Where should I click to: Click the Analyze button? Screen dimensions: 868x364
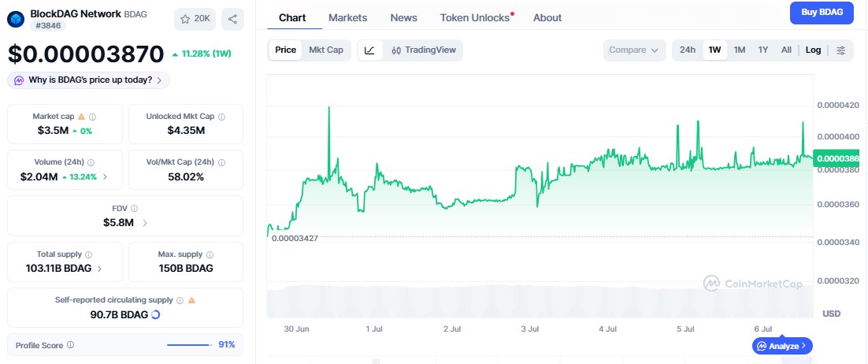[x=782, y=346]
